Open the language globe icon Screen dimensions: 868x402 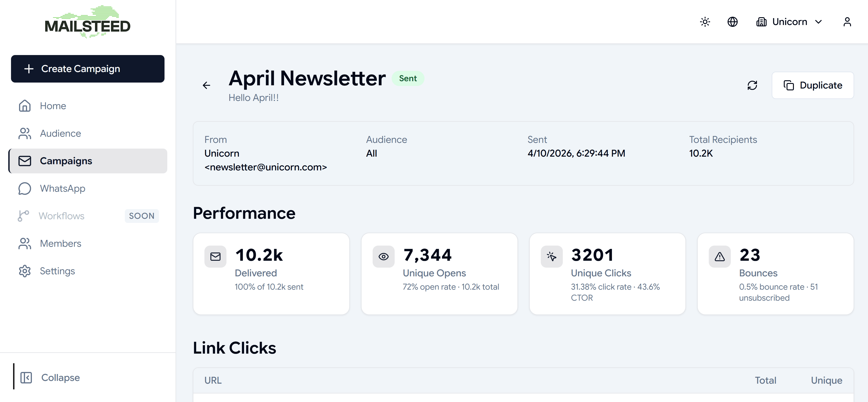[732, 22]
